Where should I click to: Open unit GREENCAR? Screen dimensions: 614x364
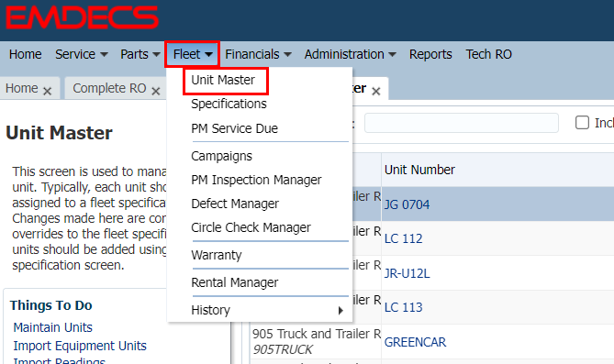(415, 342)
